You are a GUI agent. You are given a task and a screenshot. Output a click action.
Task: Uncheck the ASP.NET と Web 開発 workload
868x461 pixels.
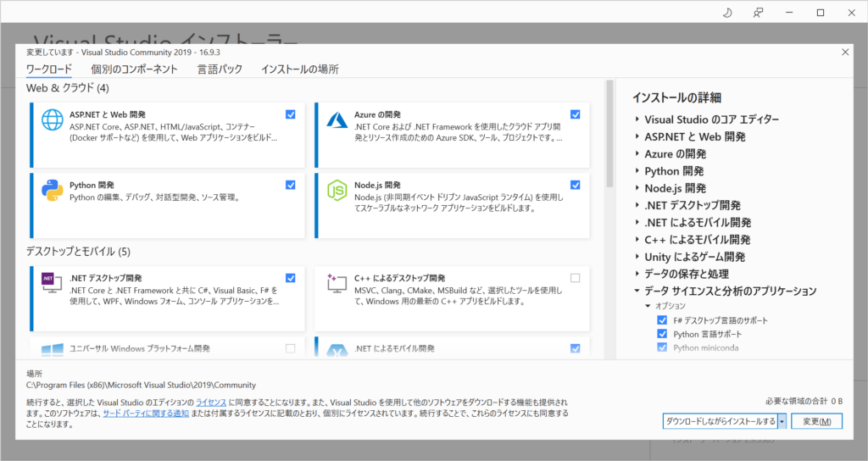click(x=290, y=114)
